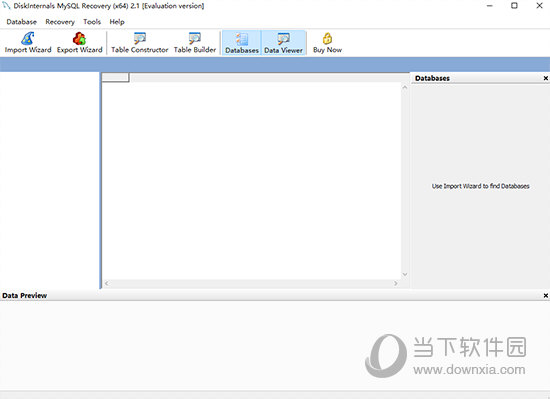Open the Recovery menu
This screenshot has height=399, width=550.
[60, 22]
